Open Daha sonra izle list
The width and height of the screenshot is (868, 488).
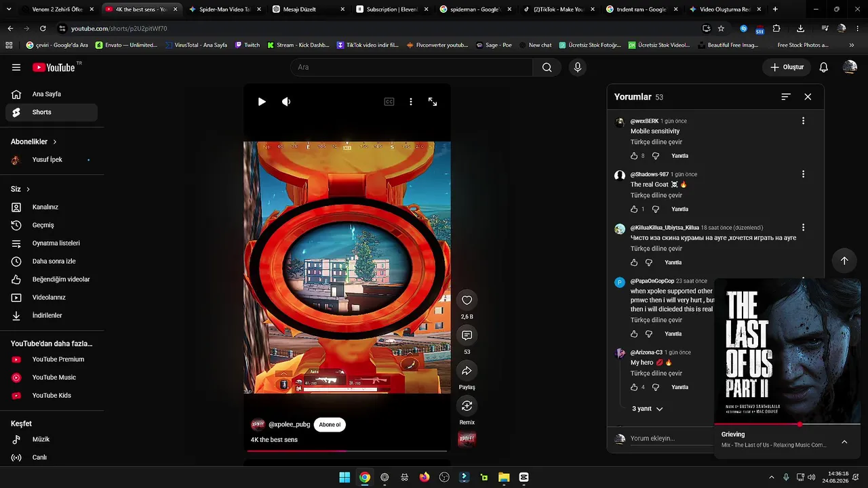52,261
